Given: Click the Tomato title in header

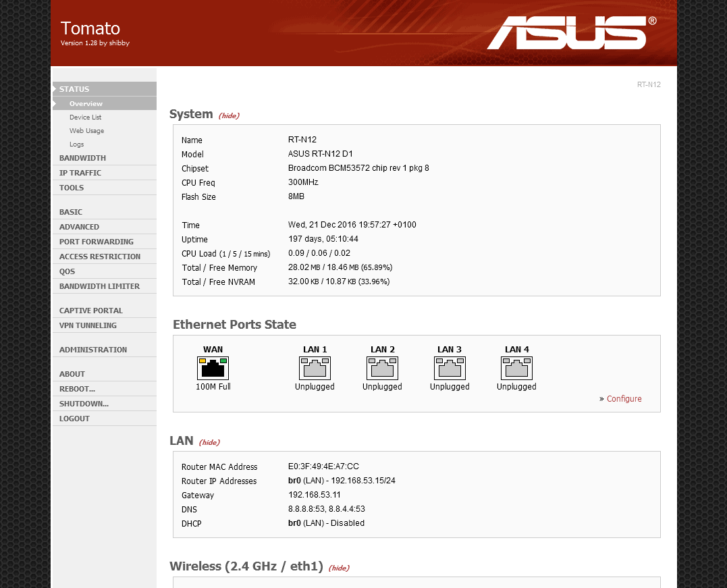Looking at the screenshot, I should (x=90, y=28).
